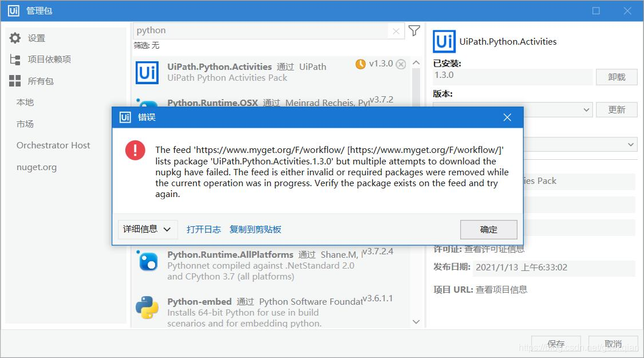Click the UiPath.Python.Activities package icon in list
The height and width of the screenshot is (358, 644).
(x=147, y=72)
